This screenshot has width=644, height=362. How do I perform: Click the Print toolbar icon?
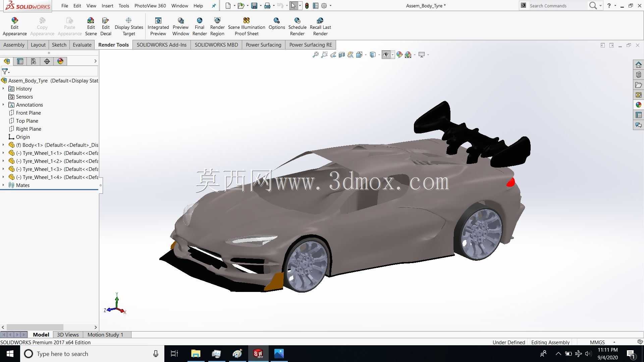tap(267, 6)
